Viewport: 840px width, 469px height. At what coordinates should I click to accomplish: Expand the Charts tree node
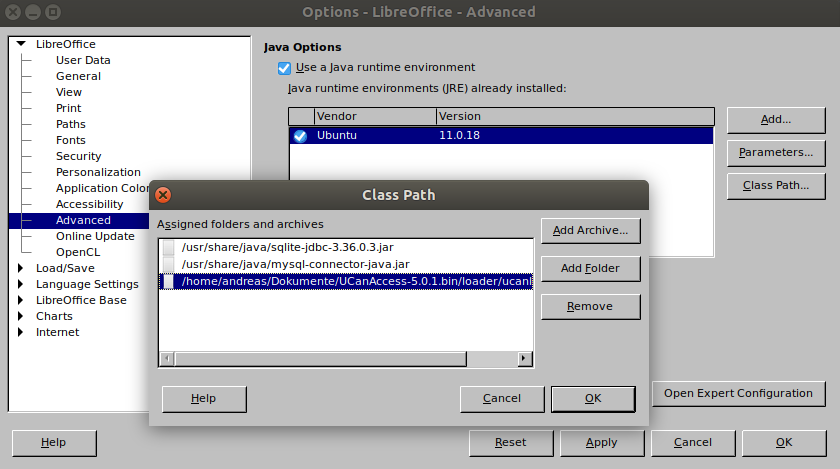20,316
